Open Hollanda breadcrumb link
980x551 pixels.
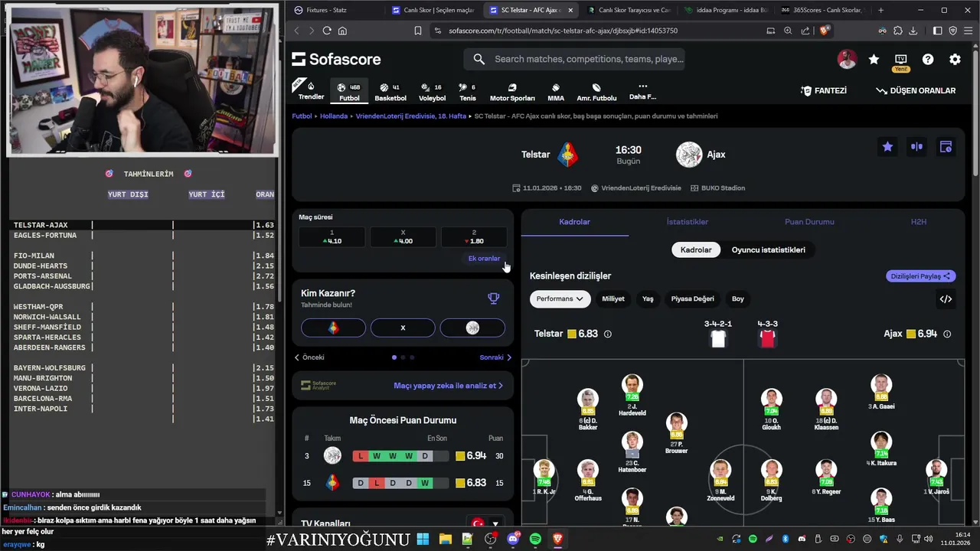pos(334,116)
